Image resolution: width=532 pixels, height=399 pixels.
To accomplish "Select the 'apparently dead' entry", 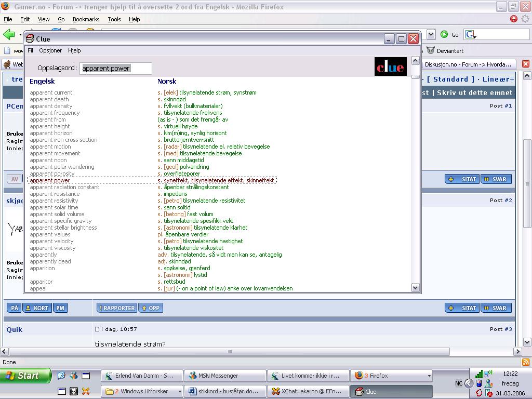I will coord(50,262).
